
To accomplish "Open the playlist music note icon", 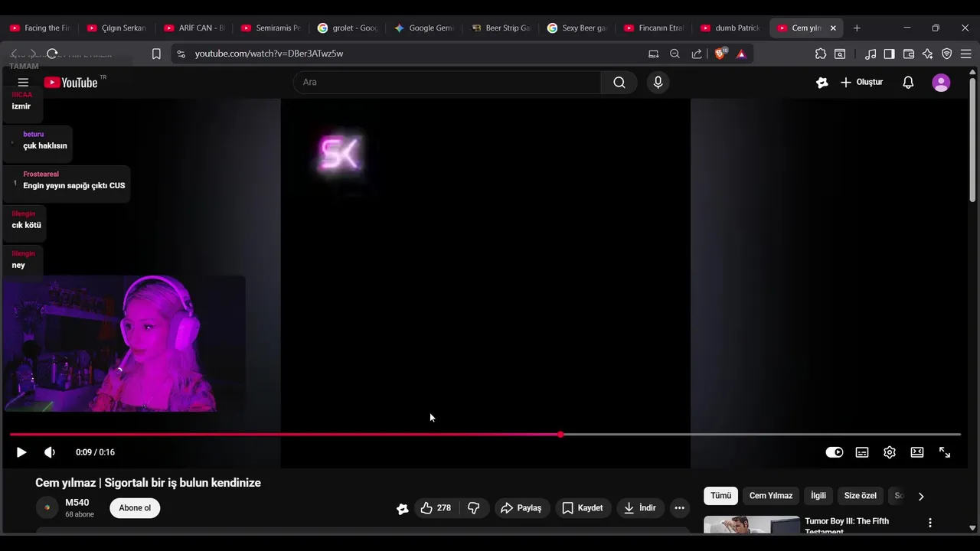I will coord(871,54).
